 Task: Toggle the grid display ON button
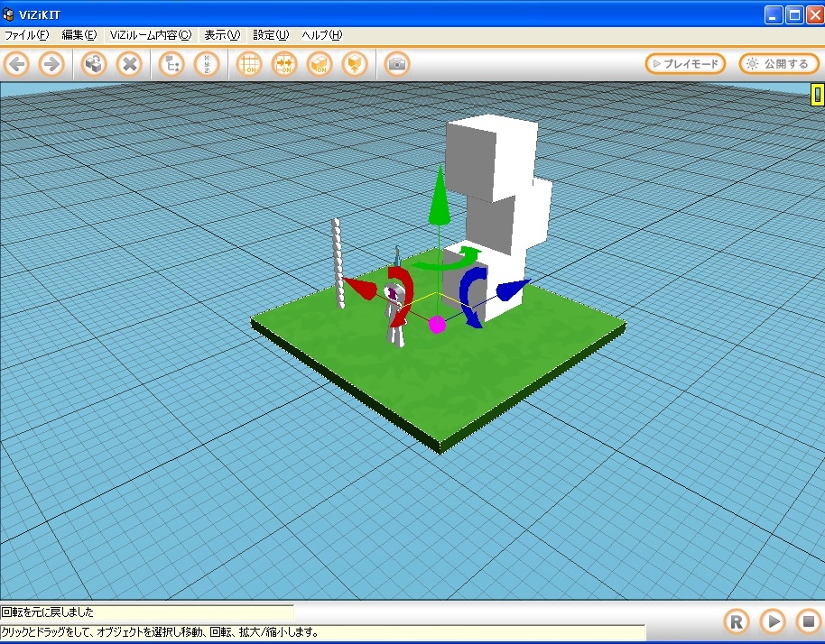click(248, 64)
